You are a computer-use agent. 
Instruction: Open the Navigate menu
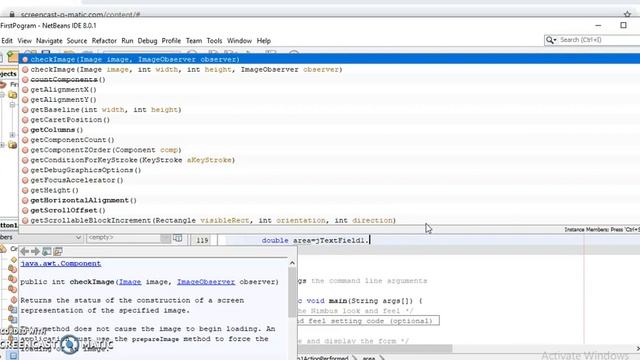pos(49,41)
